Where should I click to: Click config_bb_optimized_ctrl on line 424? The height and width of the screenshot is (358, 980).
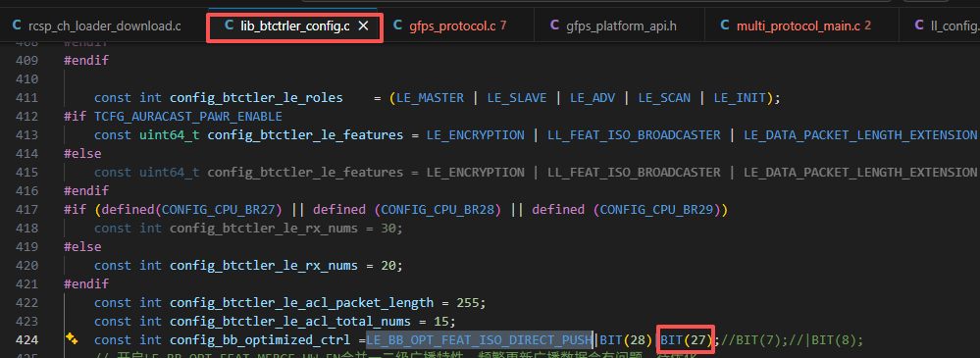(x=260, y=340)
